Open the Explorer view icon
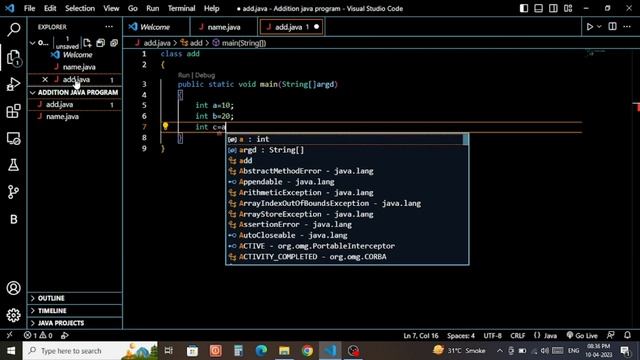The height and width of the screenshot is (360, 640). [13, 57]
